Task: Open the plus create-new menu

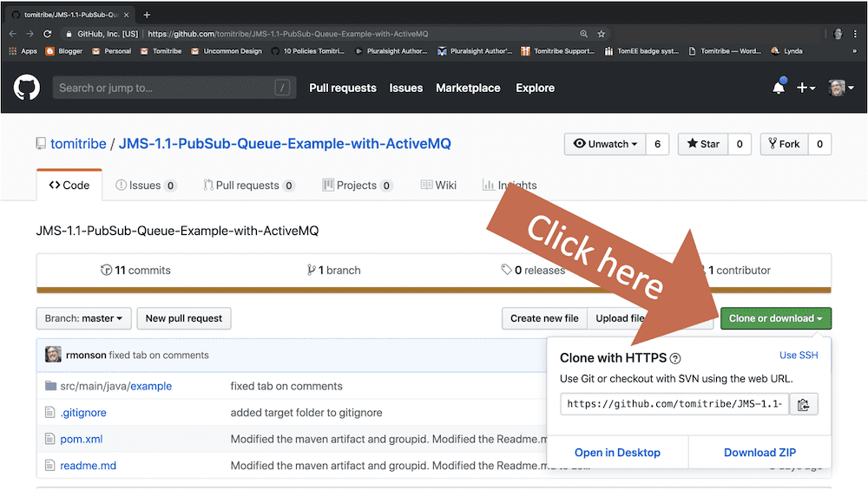Action: (806, 88)
